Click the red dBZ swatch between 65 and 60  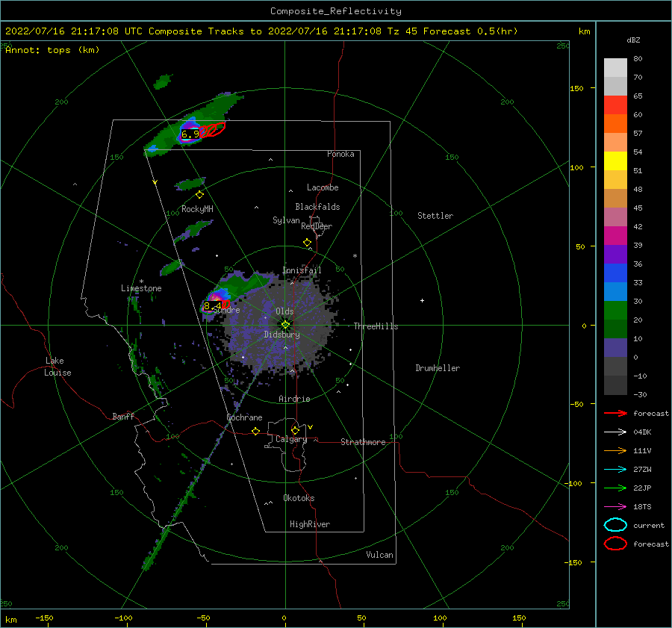point(615,105)
